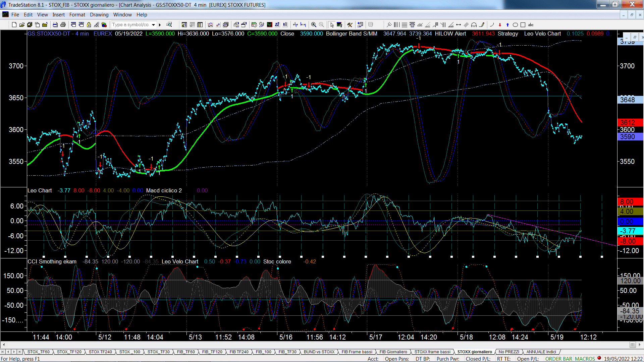
Task: Click the horizontal scrollbar left arrow
Action: (x=4, y=345)
